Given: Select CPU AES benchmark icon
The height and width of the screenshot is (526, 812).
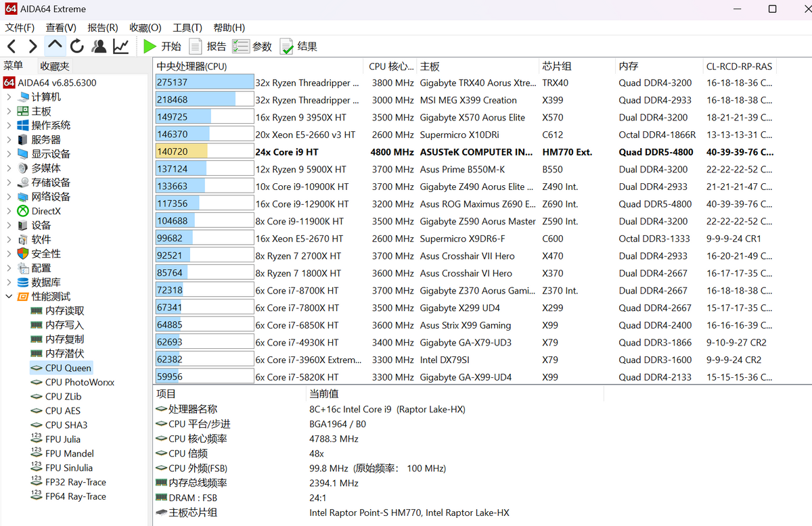Looking at the screenshot, I should coord(37,410).
